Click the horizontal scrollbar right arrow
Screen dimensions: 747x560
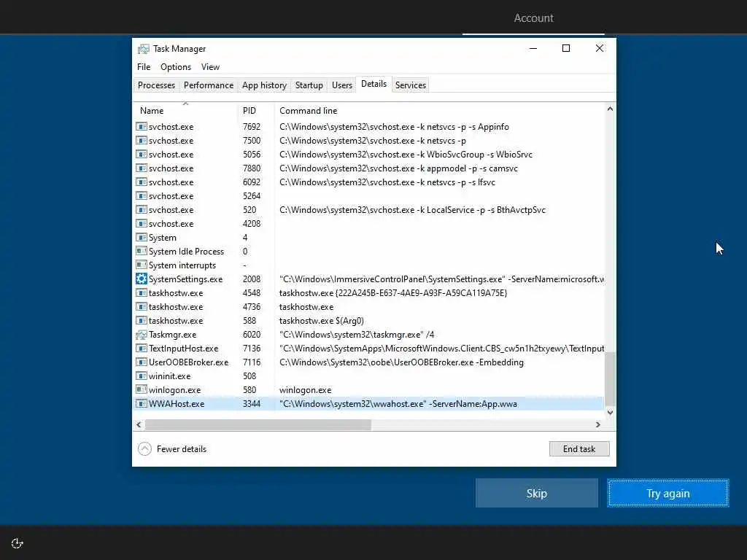tap(598, 425)
